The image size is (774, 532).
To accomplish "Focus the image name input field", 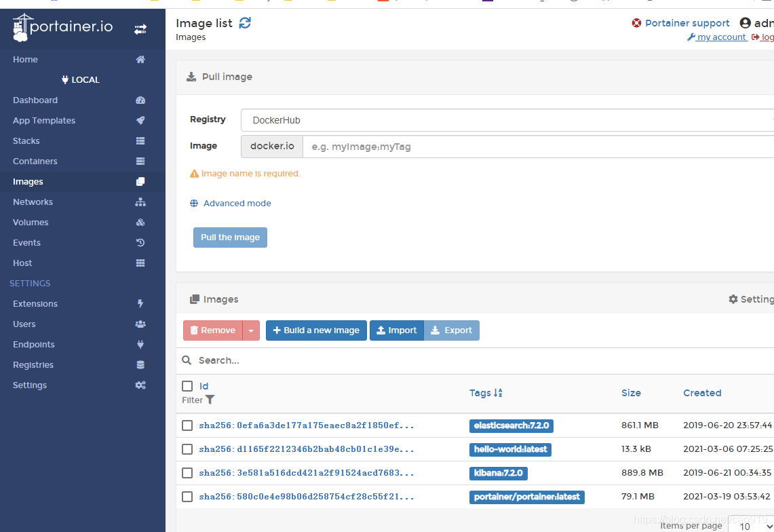I will pos(538,147).
